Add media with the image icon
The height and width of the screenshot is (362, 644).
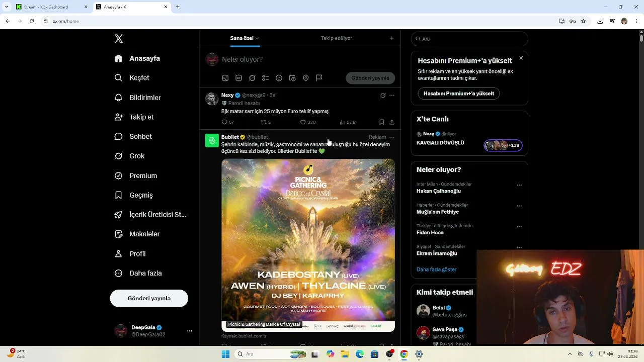click(x=225, y=78)
